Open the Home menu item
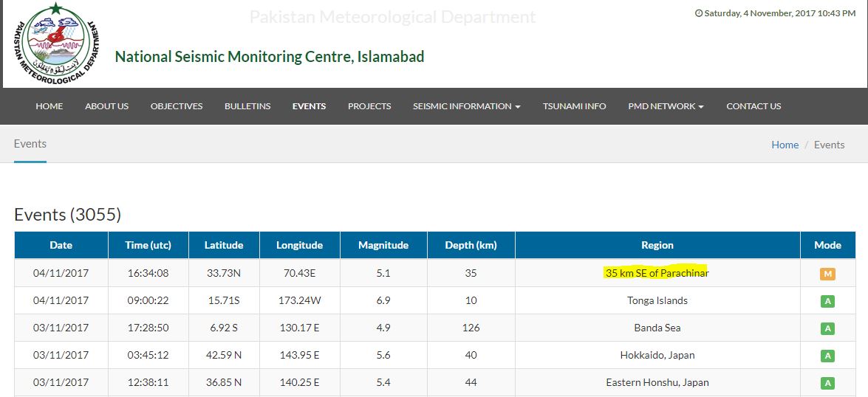The height and width of the screenshot is (397, 868). tap(49, 106)
